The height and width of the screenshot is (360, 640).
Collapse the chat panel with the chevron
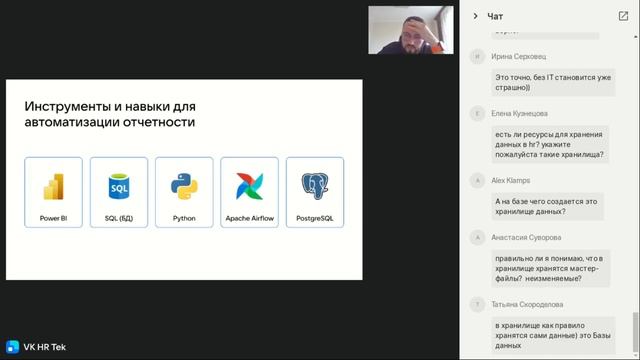pyautogui.click(x=475, y=16)
